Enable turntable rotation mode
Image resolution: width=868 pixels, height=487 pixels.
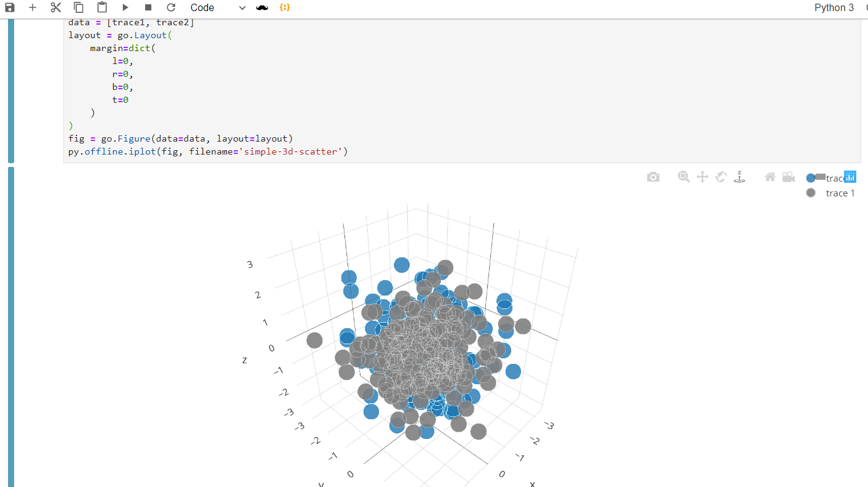click(x=739, y=177)
